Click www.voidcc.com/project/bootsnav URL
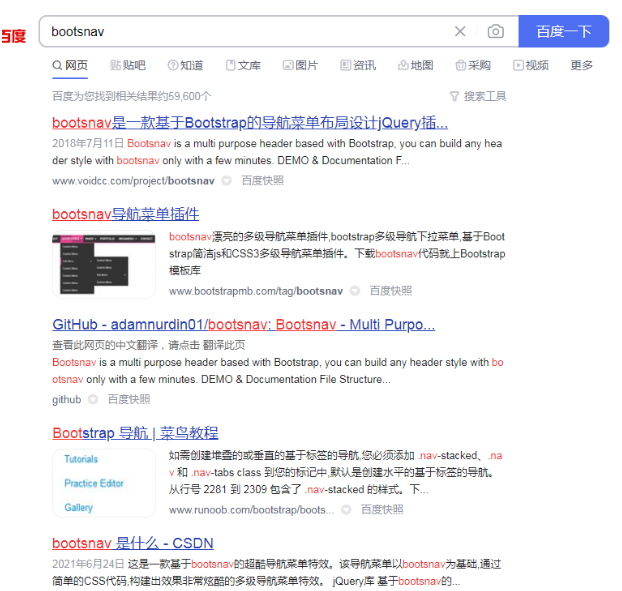 coord(133,181)
